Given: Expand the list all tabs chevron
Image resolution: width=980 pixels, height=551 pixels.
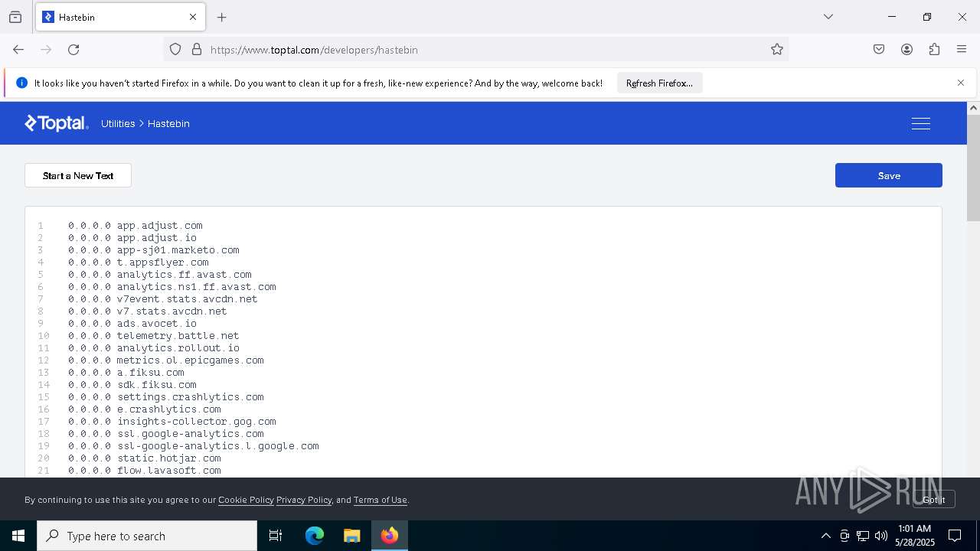Looking at the screenshot, I should (828, 17).
